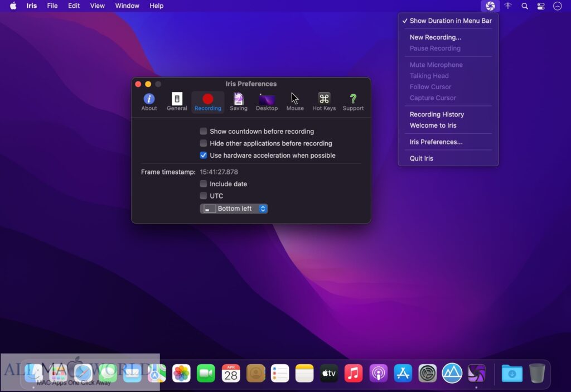Viewport: 571px width, 392px height.
Task: Open the Support preferences pane
Action: 353,101
